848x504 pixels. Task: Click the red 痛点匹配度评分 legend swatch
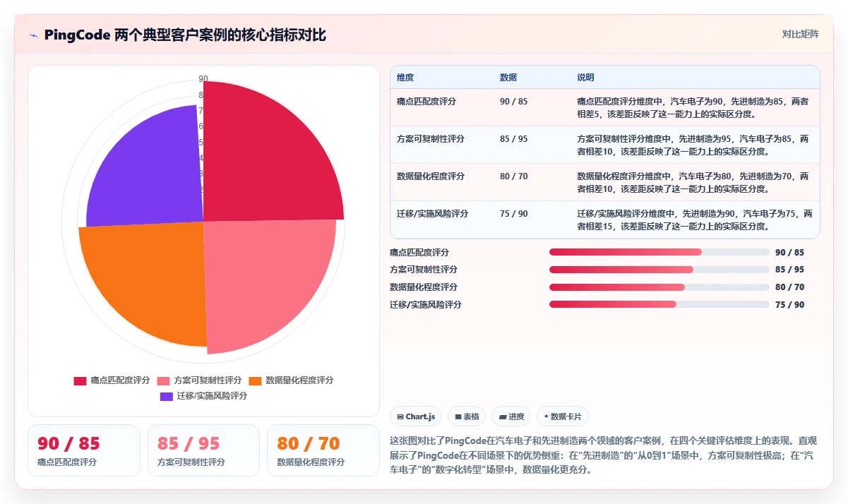(80, 380)
